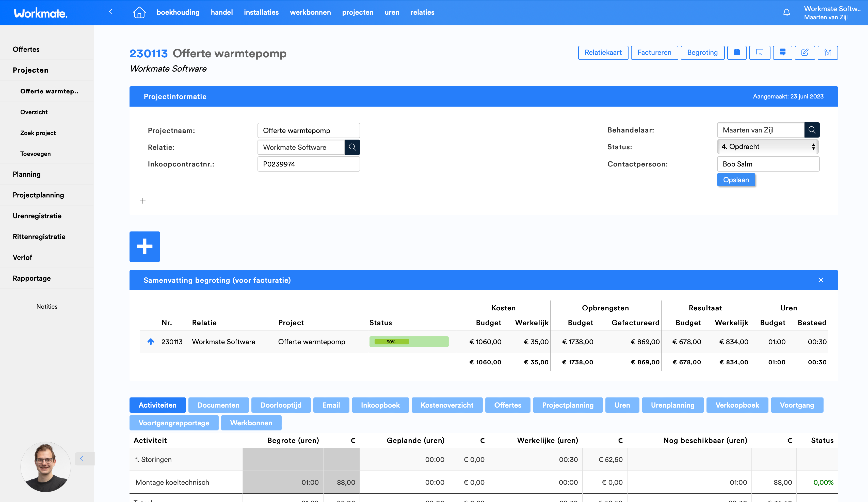Open the comment notes icon button

[x=782, y=52]
